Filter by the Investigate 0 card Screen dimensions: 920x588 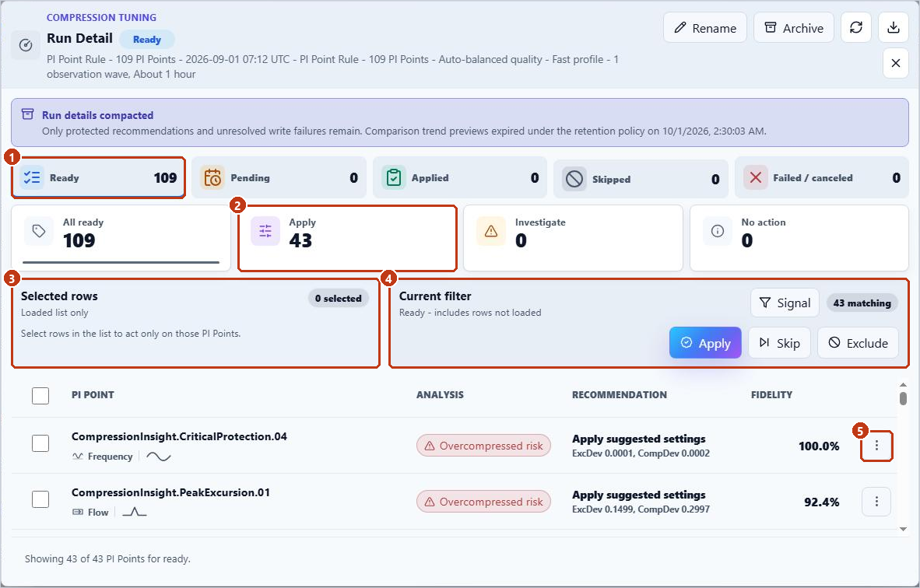tap(573, 238)
